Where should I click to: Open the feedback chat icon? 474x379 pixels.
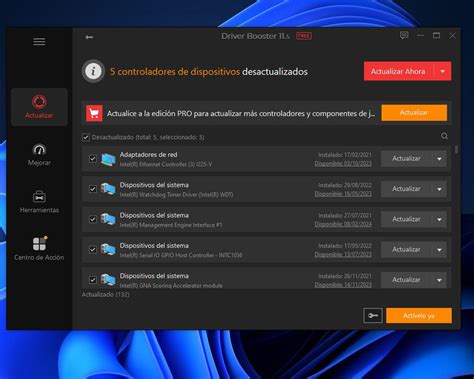[404, 35]
